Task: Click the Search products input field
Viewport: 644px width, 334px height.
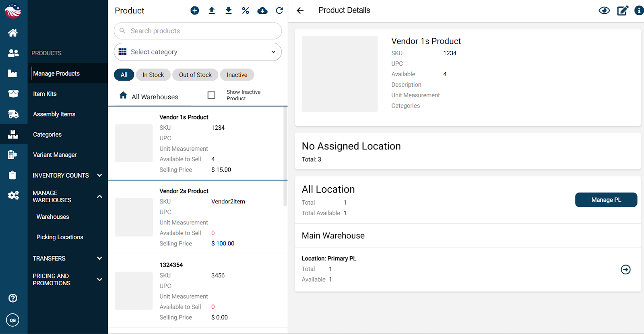Action: (x=198, y=31)
